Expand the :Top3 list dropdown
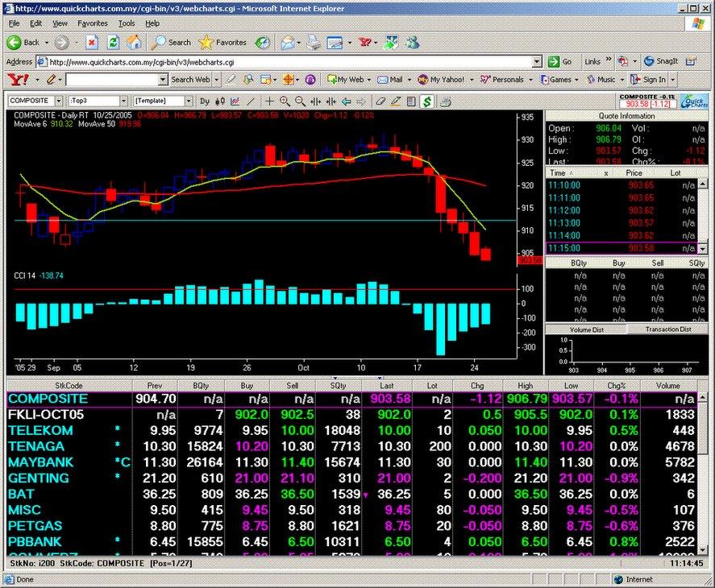Image resolution: width=715 pixels, height=588 pixels. (123, 101)
